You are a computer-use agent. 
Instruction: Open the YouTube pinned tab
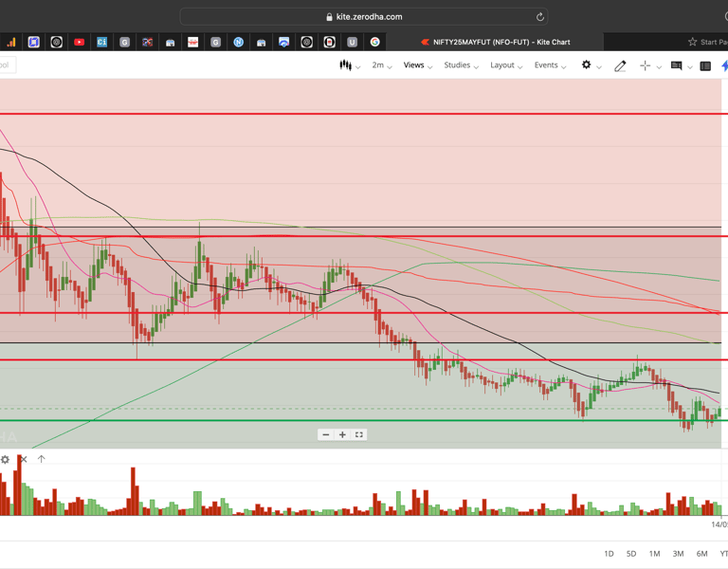click(79, 43)
